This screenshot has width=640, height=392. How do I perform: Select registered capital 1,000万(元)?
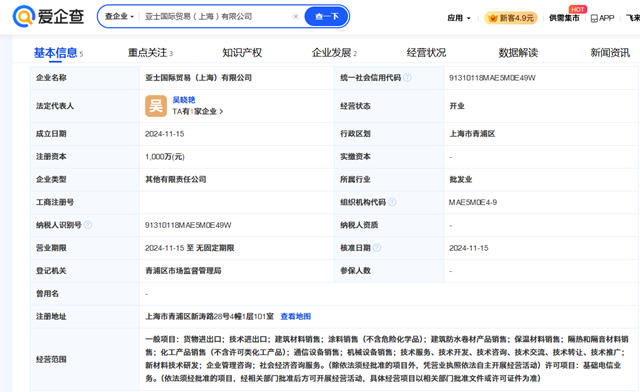pos(165,157)
